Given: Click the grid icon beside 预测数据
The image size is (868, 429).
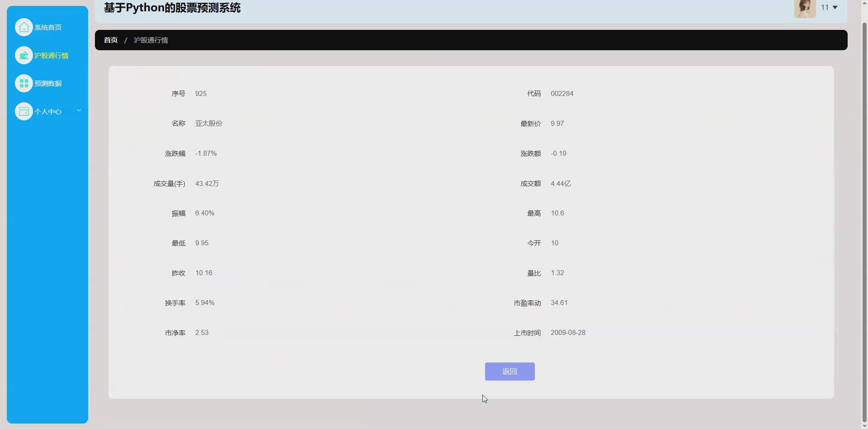Looking at the screenshot, I should [x=24, y=83].
